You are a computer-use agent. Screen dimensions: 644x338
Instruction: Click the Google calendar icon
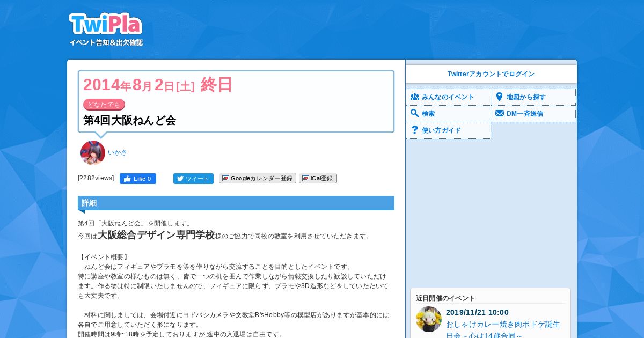(225, 178)
